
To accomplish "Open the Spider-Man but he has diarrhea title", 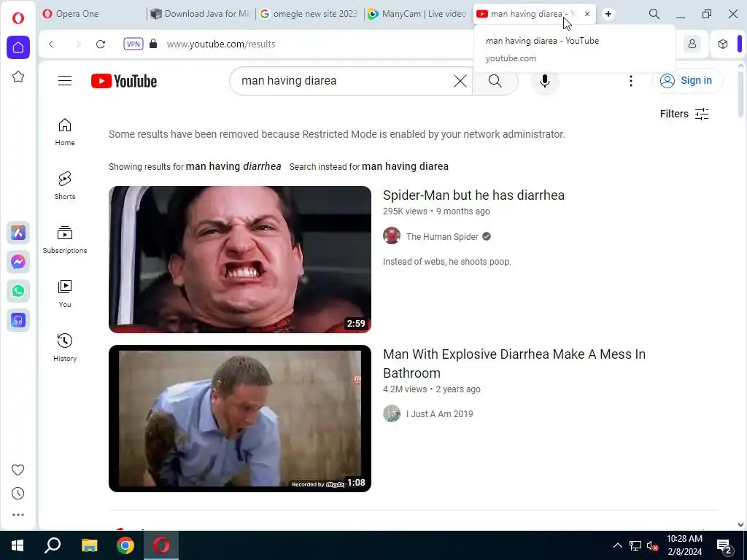I will pos(473,195).
